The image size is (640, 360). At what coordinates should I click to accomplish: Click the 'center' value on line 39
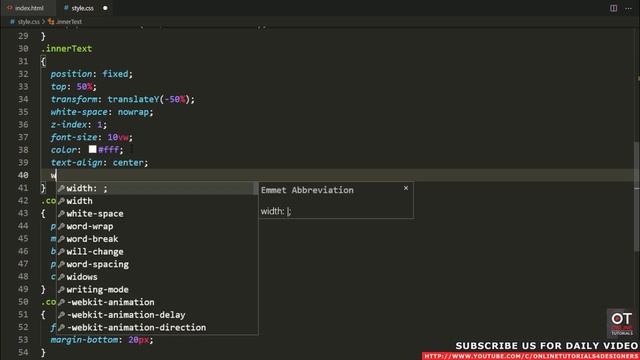pyautogui.click(x=128, y=162)
